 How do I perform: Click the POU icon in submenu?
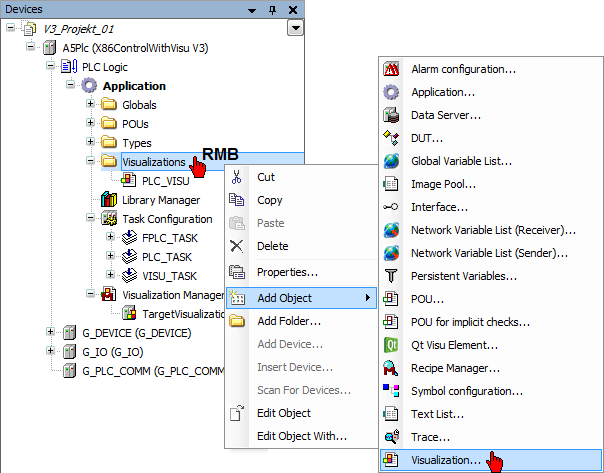click(391, 299)
